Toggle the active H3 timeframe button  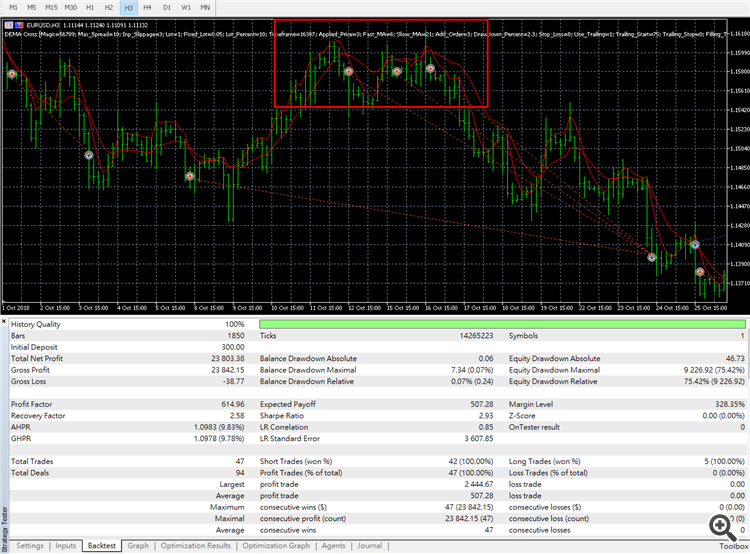click(x=128, y=7)
